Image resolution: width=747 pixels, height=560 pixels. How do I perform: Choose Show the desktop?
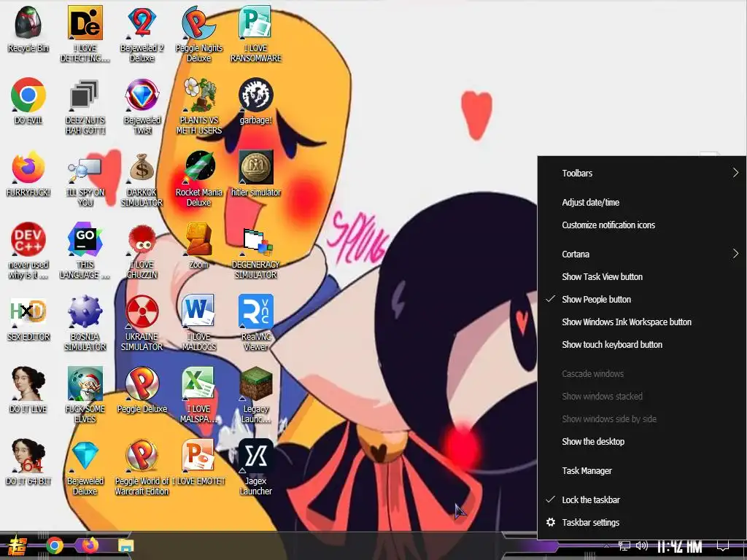pyautogui.click(x=641, y=441)
